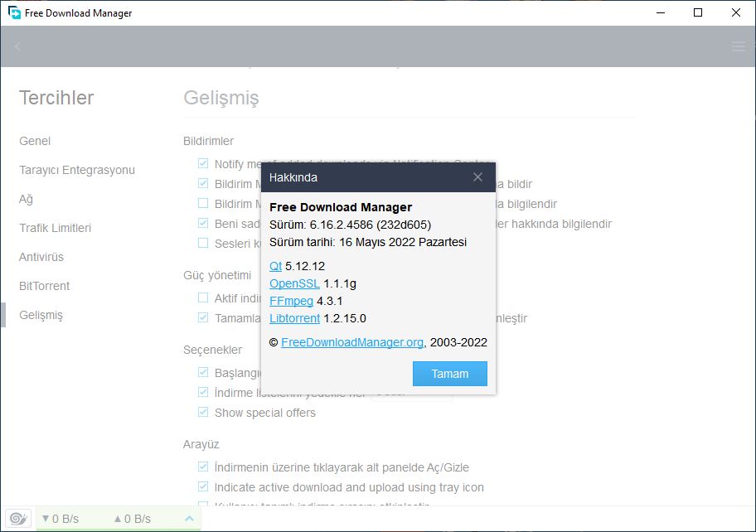Click the Tamam button

450,374
